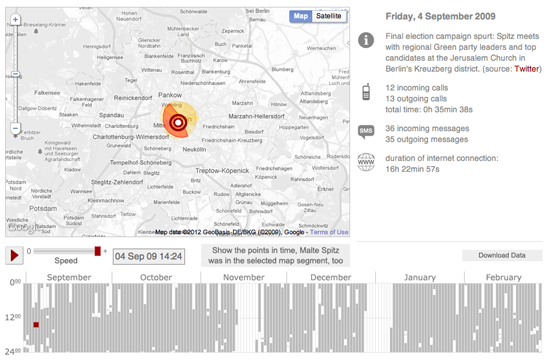Click the red location marker on map
The image size is (550, 362).
tap(178, 122)
